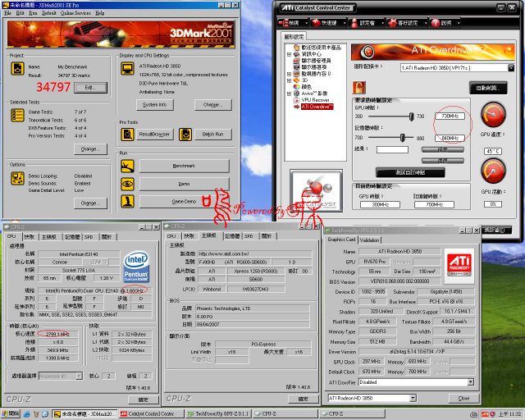
Task: Expand the Avivo 影像 node
Action: pyautogui.click(x=289, y=94)
